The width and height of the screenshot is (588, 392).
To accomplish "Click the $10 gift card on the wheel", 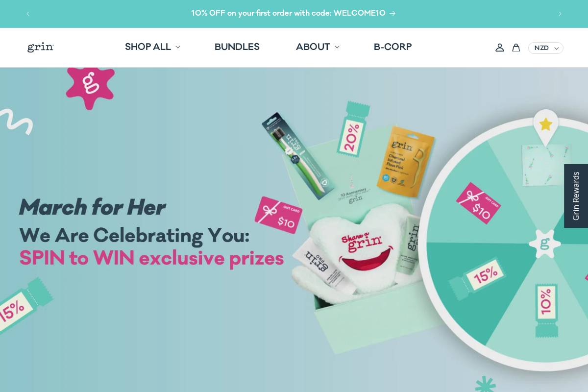I will 478,203.
